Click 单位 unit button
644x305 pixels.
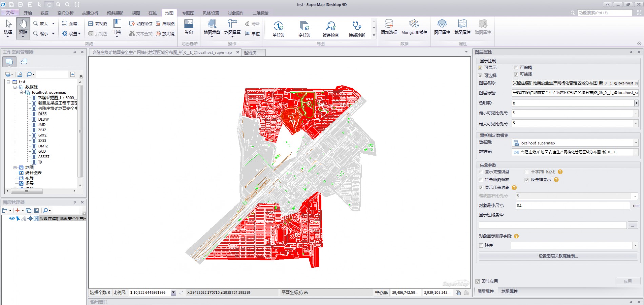[x=253, y=34]
